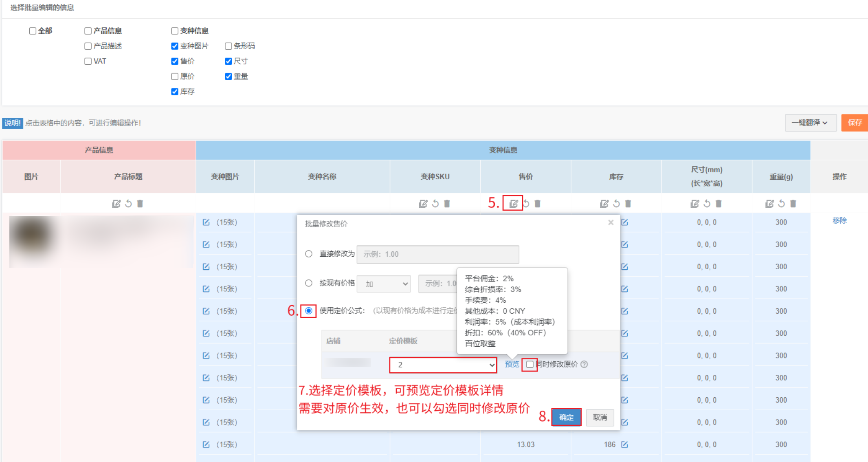Open the 定价模板 dropdown showing 2
This screenshot has width=868, height=462.
tap(443, 365)
